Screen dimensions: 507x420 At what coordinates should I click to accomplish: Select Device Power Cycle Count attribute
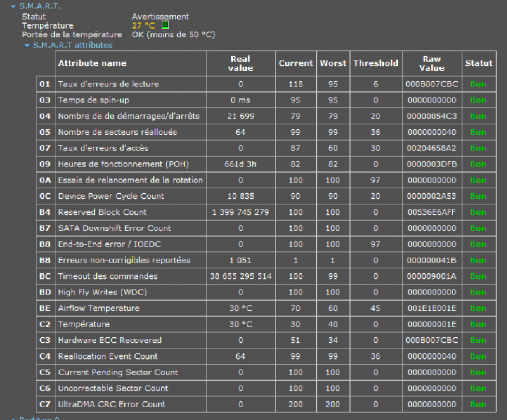(x=111, y=196)
